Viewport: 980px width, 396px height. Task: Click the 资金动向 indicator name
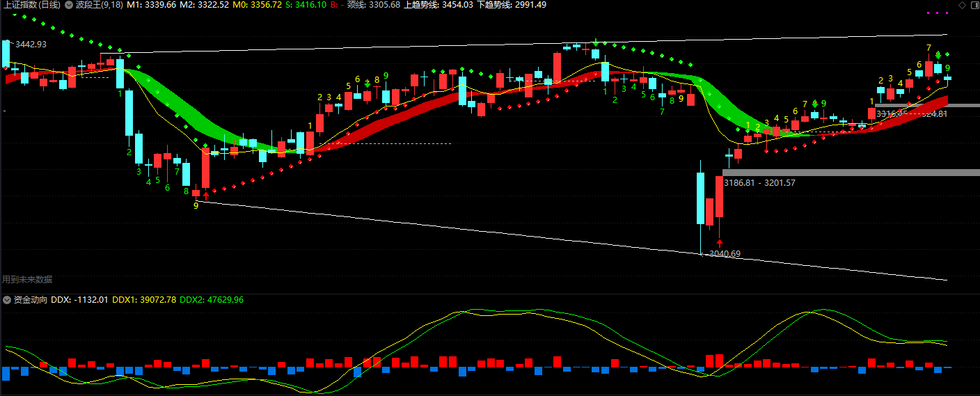click(x=31, y=300)
